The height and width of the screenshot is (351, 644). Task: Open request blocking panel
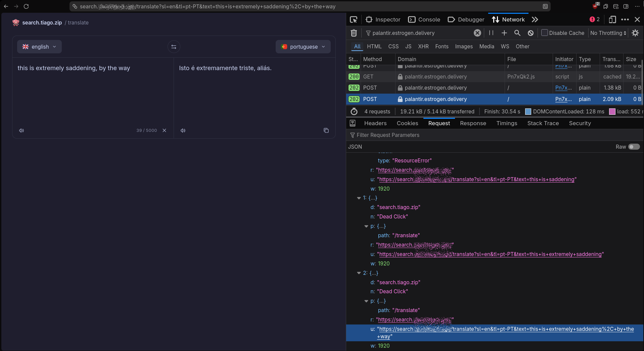[x=531, y=33]
